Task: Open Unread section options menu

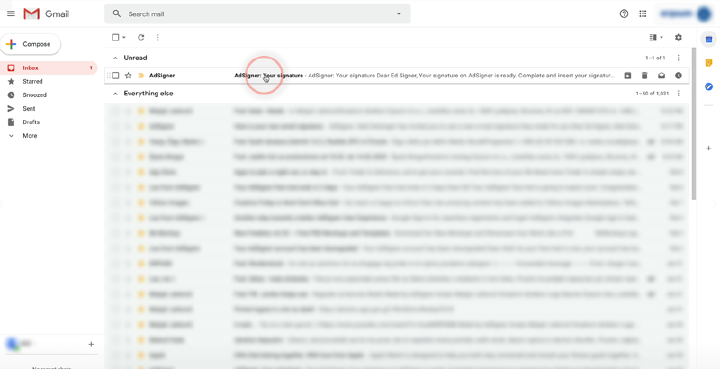Action: coord(678,58)
